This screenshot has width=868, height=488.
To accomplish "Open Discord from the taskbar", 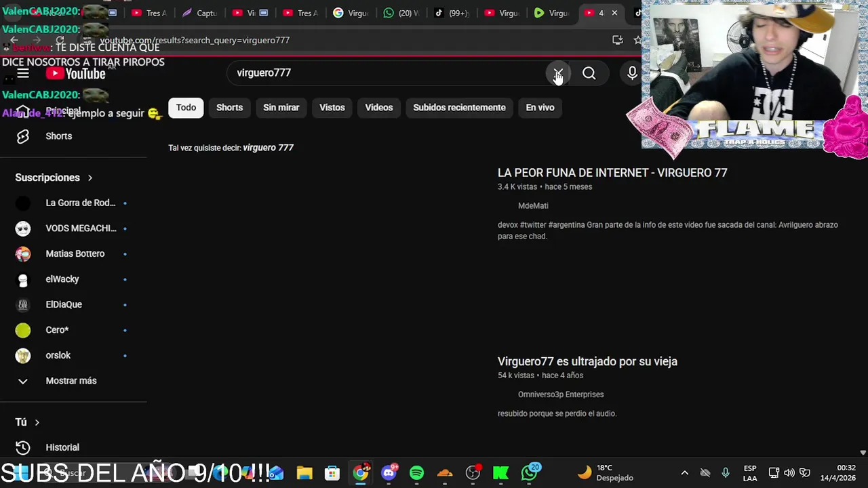I will (389, 472).
